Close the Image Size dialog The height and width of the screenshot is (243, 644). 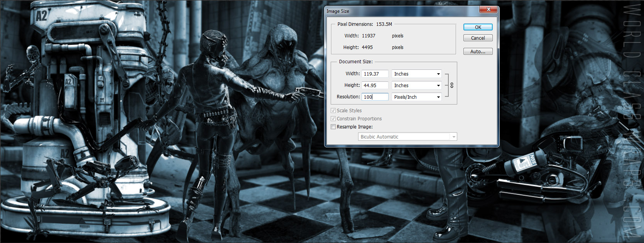(488, 9)
